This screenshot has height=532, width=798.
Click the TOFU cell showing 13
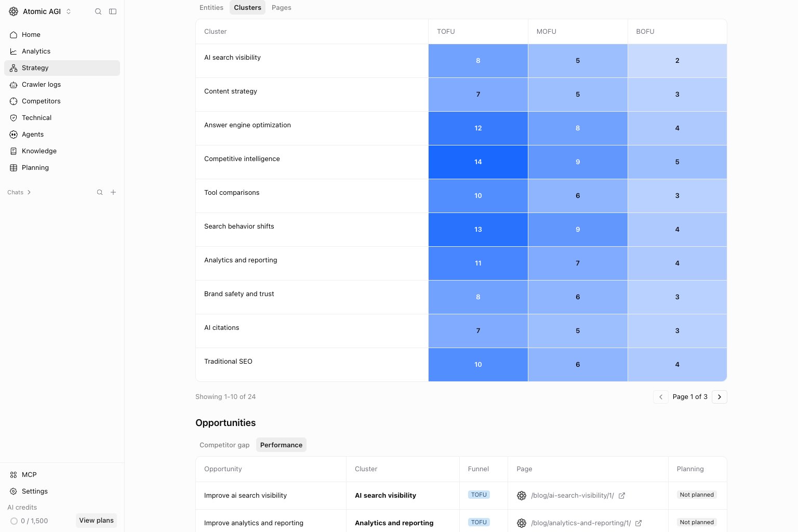coord(478,230)
